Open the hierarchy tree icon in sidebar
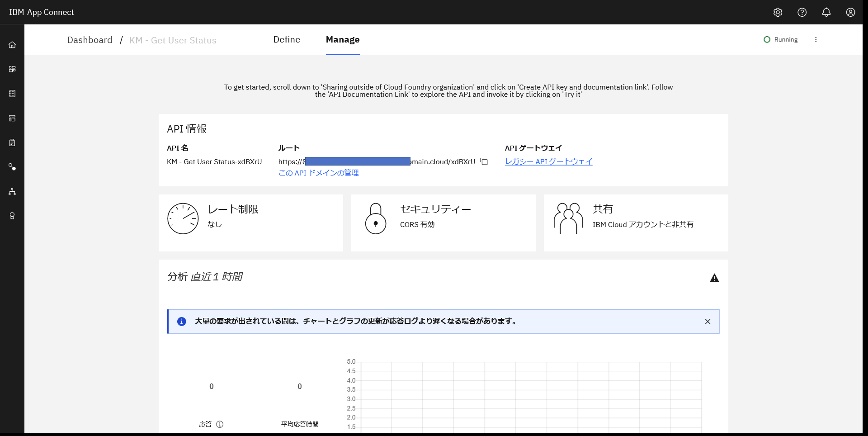The height and width of the screenshot is (436, 868). [12, 192]
